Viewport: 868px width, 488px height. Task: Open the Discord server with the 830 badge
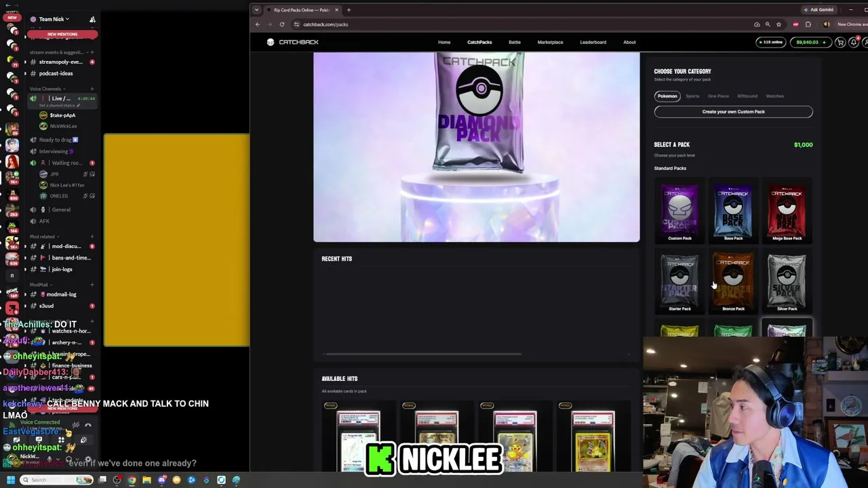tap(12, 195)
